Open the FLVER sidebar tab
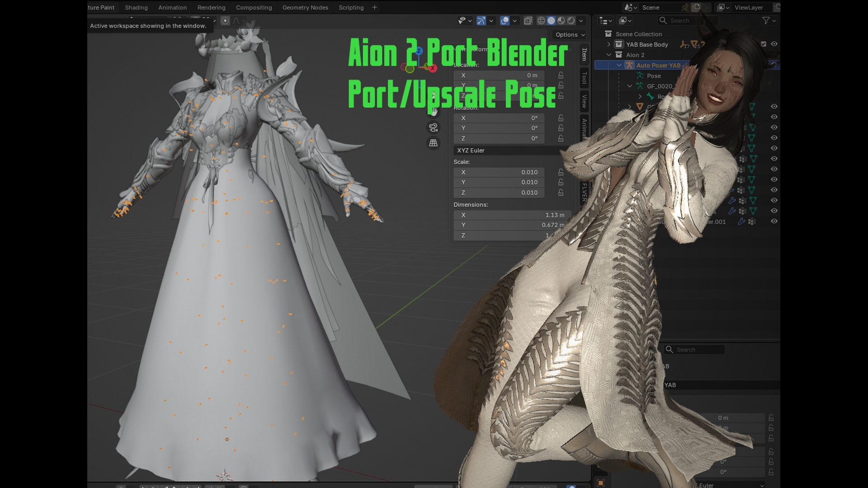This screenshot has height=488, width=868. [584, 192]
